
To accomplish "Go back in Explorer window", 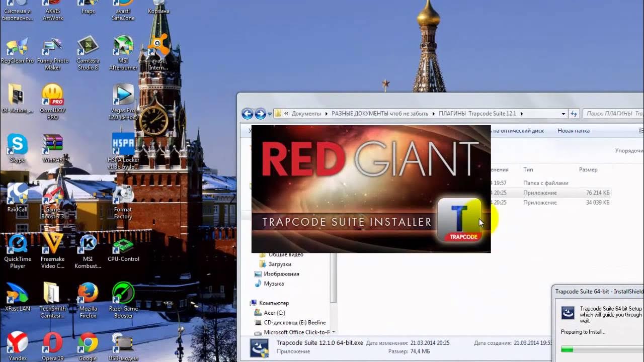I will click(x=247, y=114).
